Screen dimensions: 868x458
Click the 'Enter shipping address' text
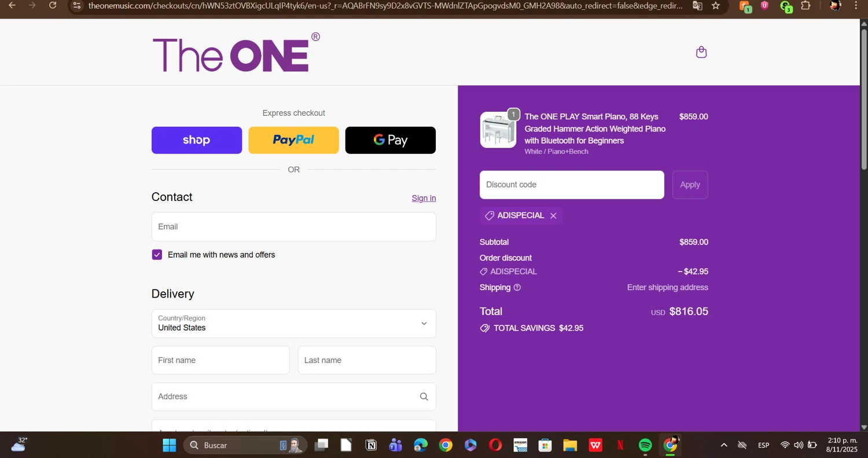[668, 287]
